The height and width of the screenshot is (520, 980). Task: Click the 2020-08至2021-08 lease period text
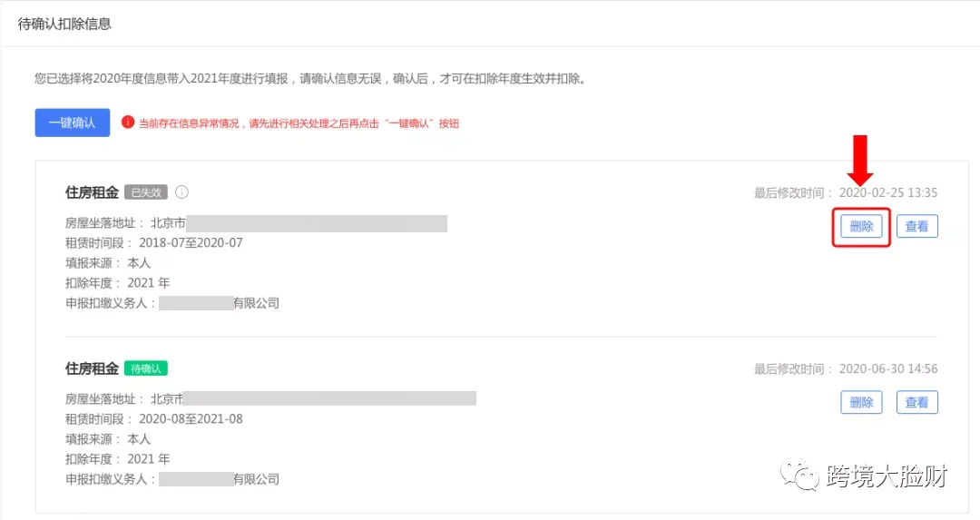coord(191,418)
